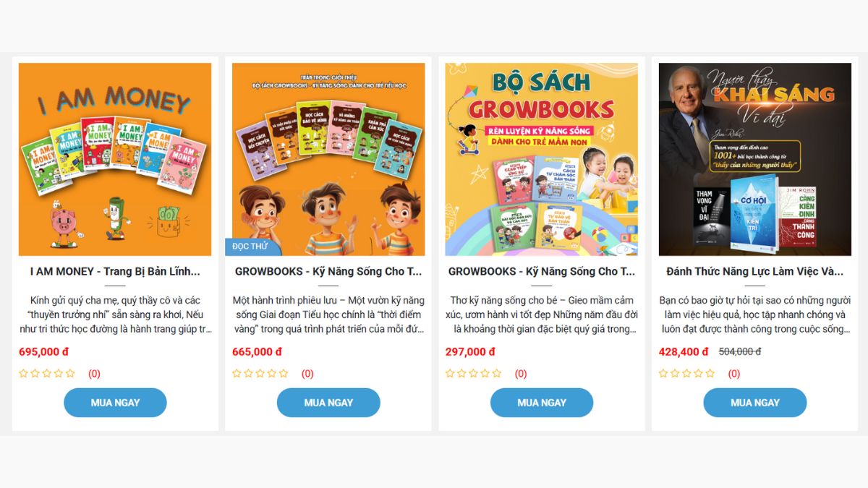
Task: Click the Jim Rohn book set image
Action: pos(755,159)
